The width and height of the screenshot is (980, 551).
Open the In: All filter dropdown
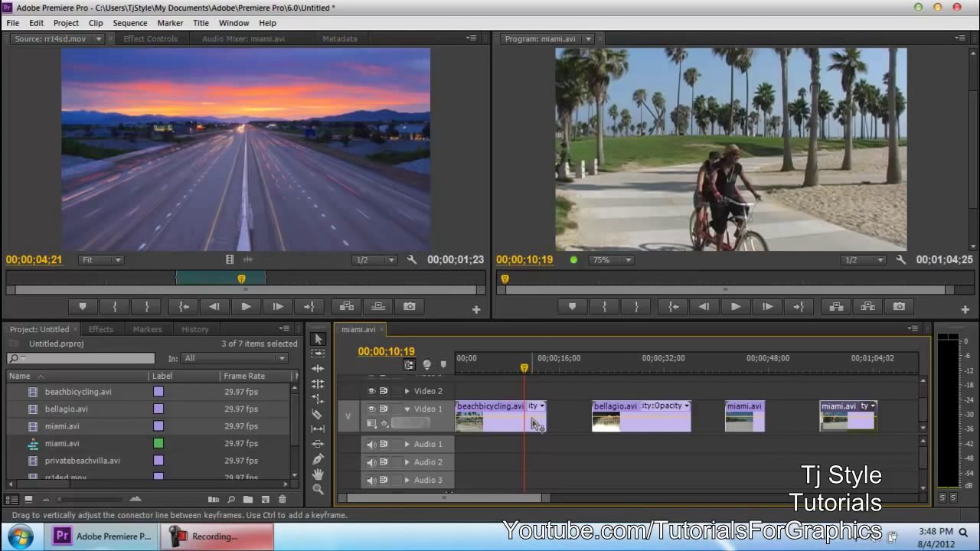pos(234,358)
